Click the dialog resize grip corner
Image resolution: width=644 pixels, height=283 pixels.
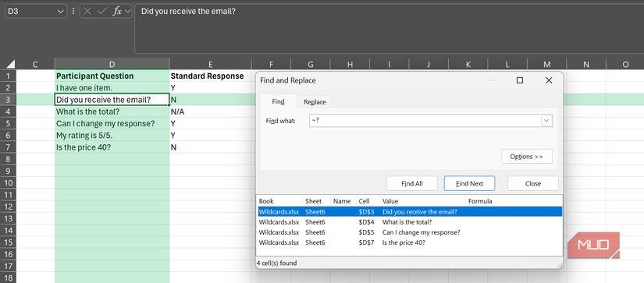tap(560, 265)
